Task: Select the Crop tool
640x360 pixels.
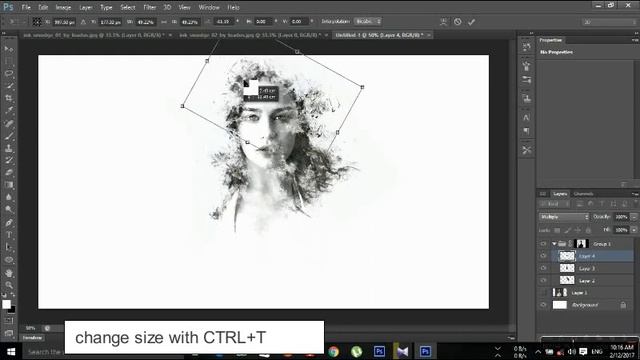Action: (x=9, y=98)
